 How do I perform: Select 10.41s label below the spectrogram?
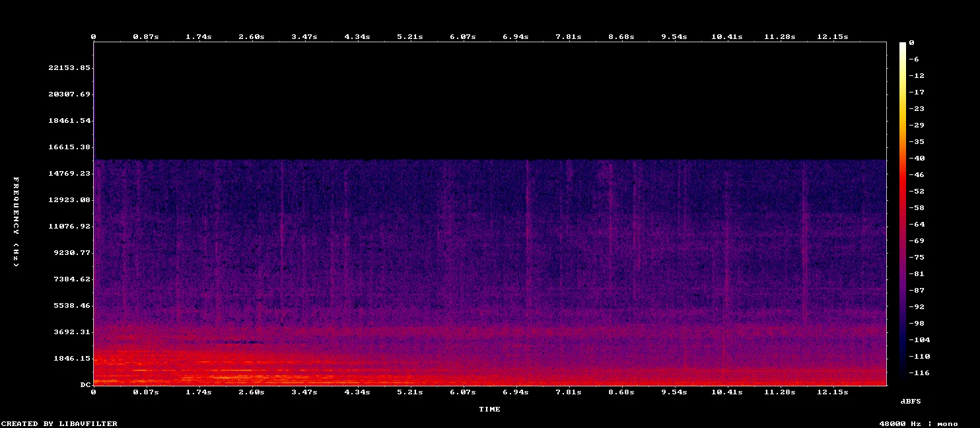(727, 392)
